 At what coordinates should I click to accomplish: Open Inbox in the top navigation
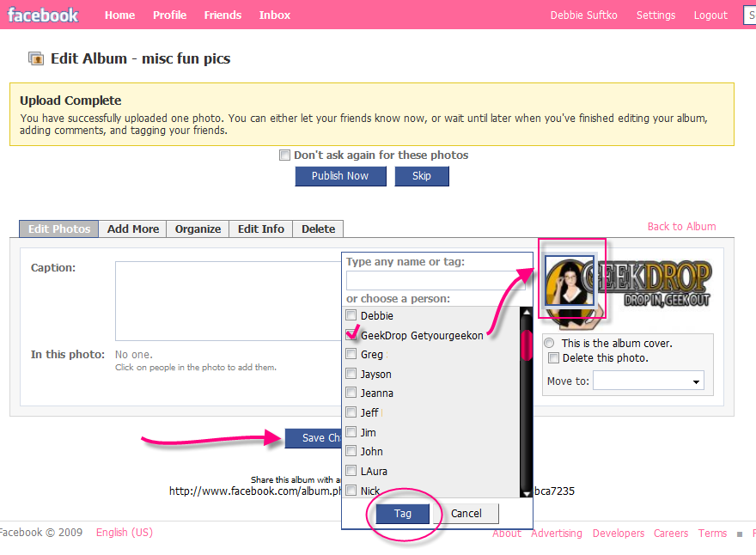275,15
